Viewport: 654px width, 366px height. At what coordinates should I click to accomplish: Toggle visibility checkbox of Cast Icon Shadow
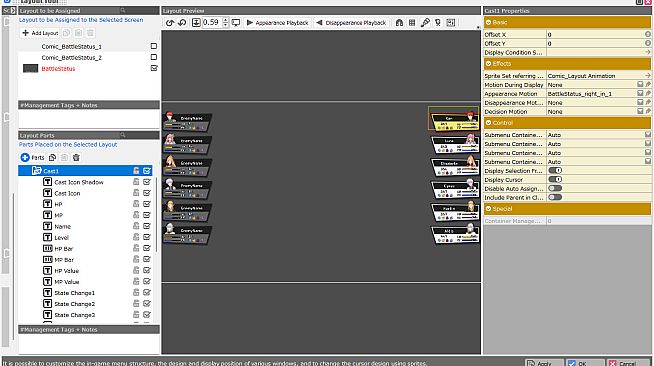click(147, 182)
